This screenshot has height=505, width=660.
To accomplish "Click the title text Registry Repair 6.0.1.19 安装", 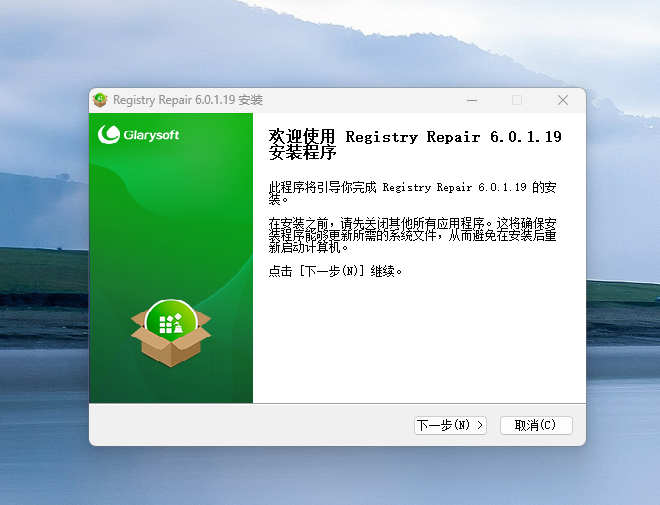I will (x=188, y=100).
